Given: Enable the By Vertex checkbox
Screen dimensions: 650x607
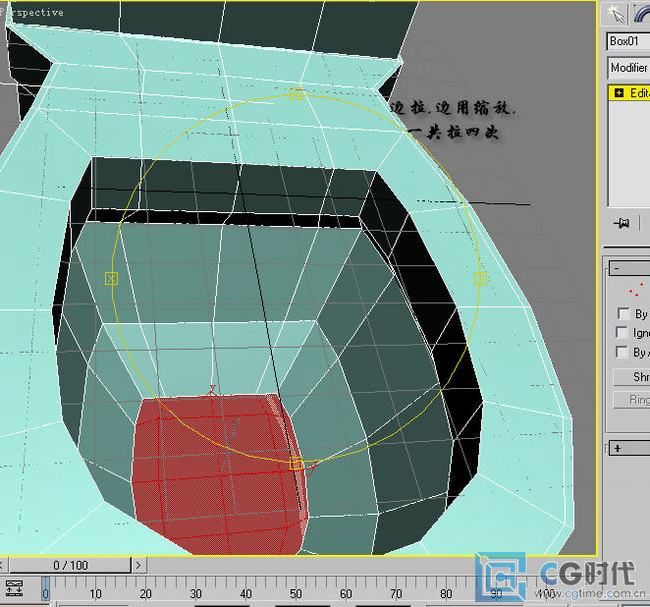Looking at the screenshot, I should click(623, 314).
